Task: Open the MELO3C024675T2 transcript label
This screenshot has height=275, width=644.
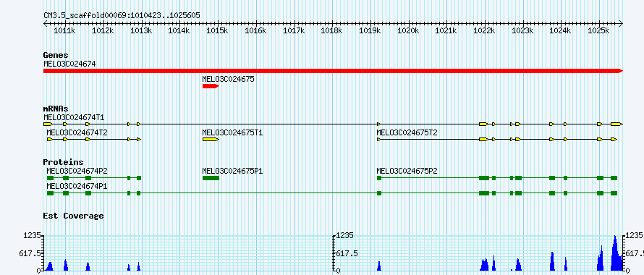Action: pyautogui.click(x=407, y=132)
